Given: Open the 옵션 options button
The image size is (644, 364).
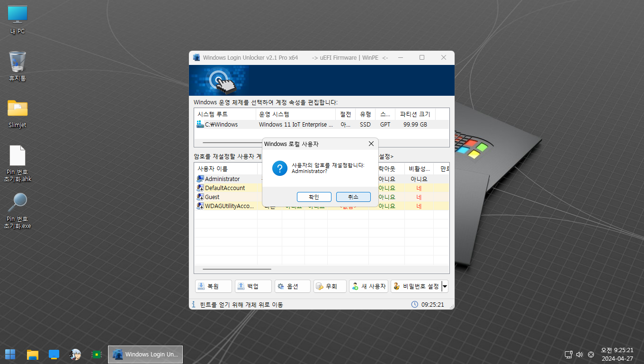Looking at the screenshot, I should (x=293, y=286).
